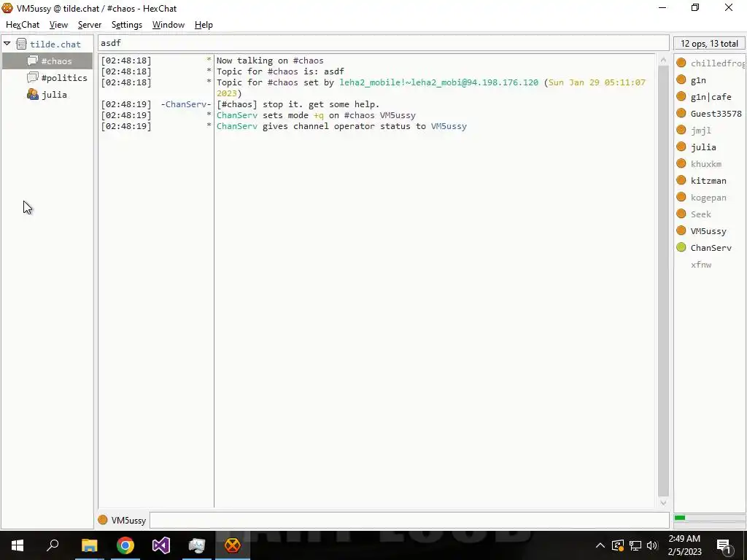This screenshot has height=560, width=747.
Task: Click the -ChanServ- notice sender
Action: pyautogui.click(x=186, y=104)
